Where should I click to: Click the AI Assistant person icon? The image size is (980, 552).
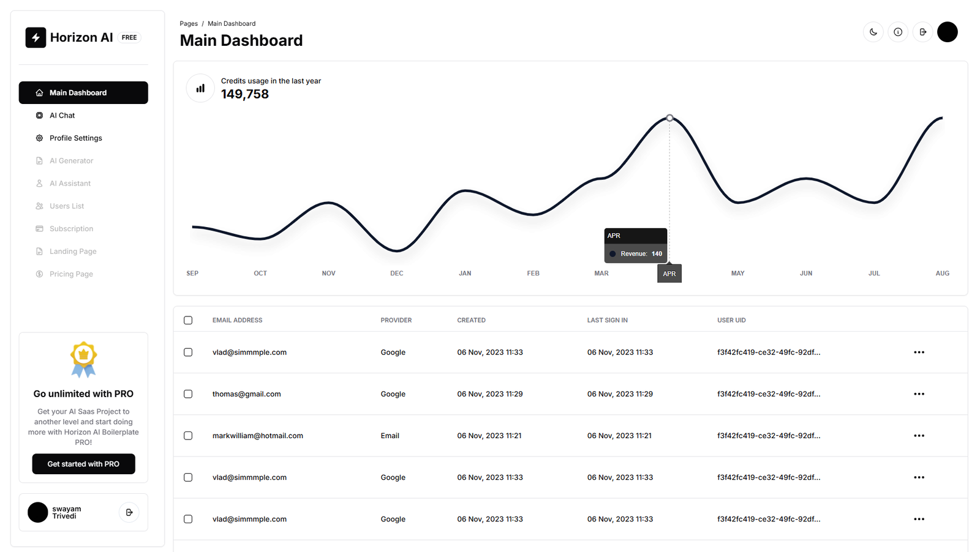tap(39, 184)
